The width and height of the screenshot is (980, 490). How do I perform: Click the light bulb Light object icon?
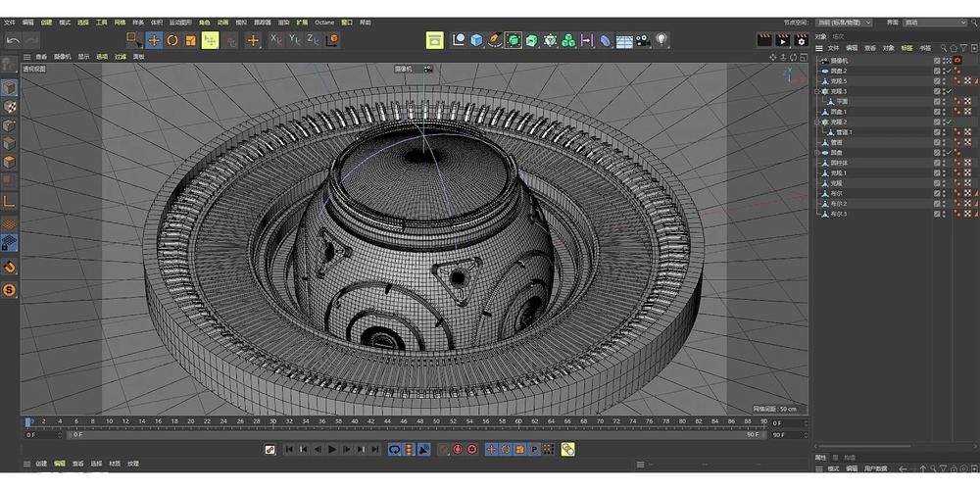(662, 40)
